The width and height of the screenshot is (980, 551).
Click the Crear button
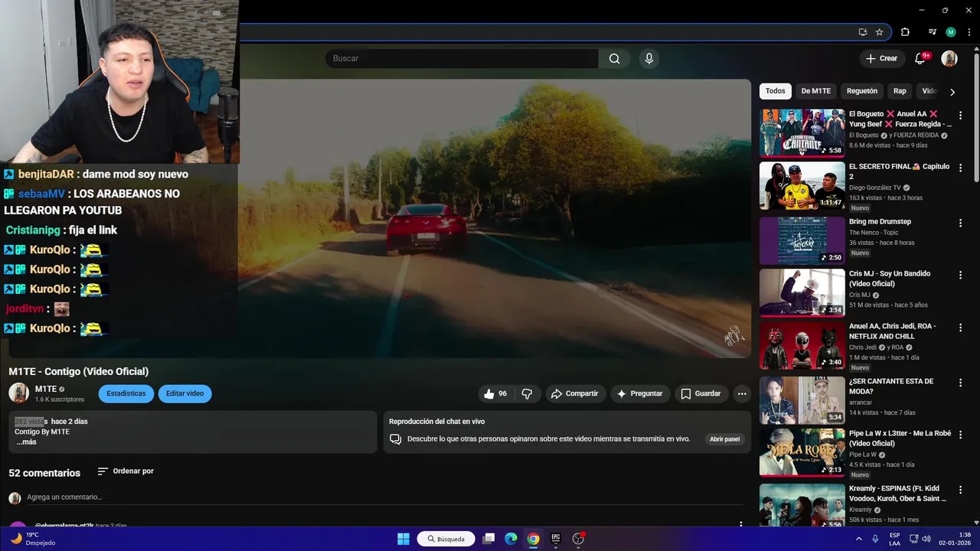[881, 58]
